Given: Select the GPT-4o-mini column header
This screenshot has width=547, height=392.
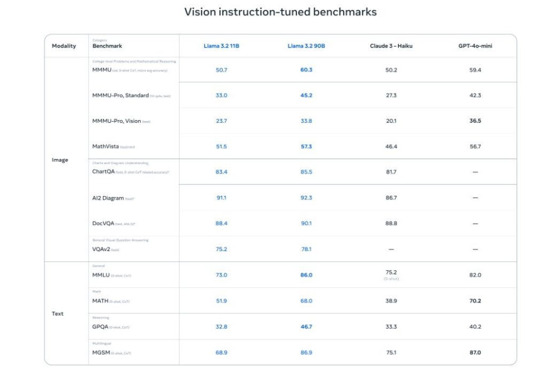Looking at the screenshot, I should 475,46.
